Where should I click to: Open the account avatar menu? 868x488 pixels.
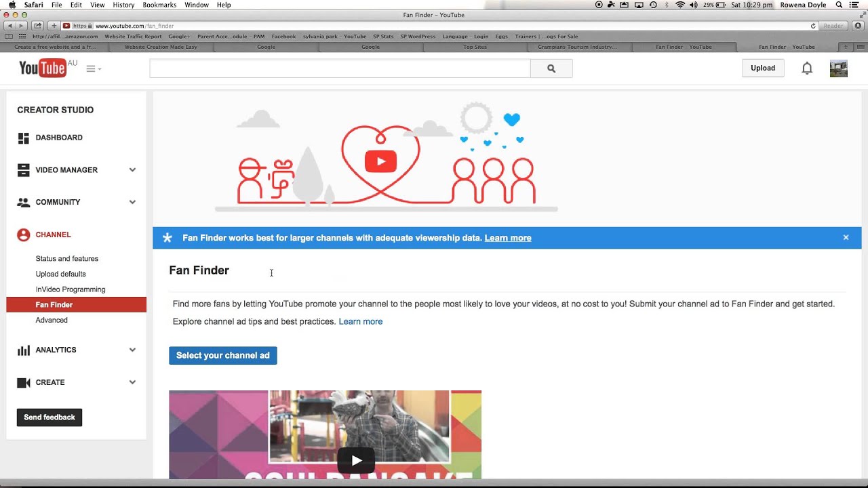point(839,68)
